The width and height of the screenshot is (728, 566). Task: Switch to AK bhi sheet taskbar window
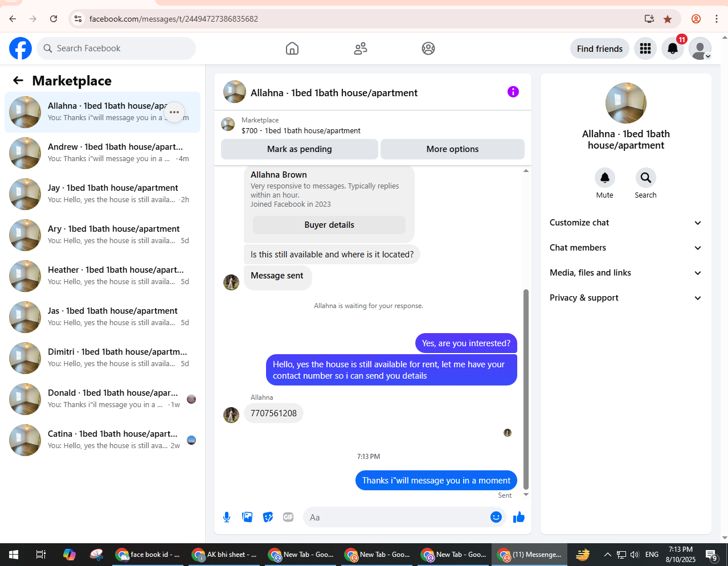pyautogui.click(x=224, y=554)
